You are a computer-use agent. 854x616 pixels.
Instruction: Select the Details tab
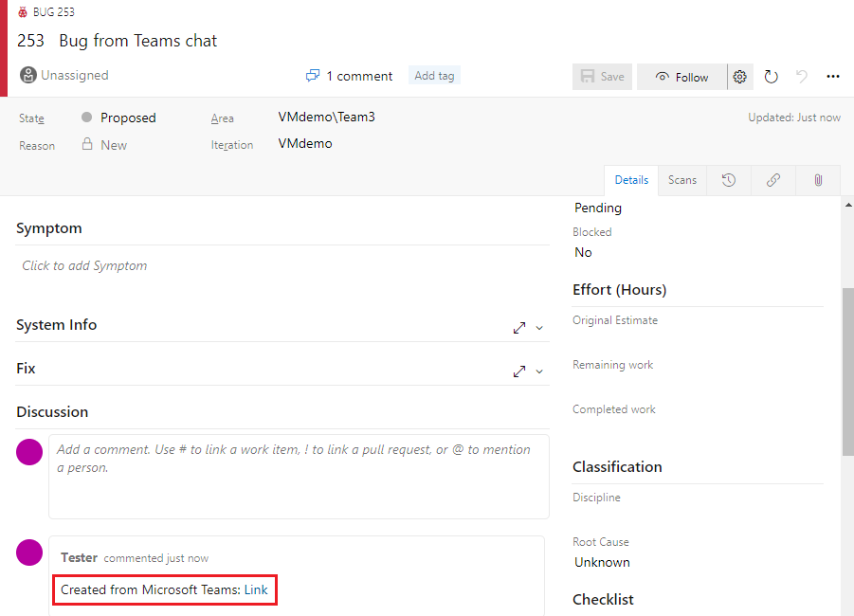(630, 180)
